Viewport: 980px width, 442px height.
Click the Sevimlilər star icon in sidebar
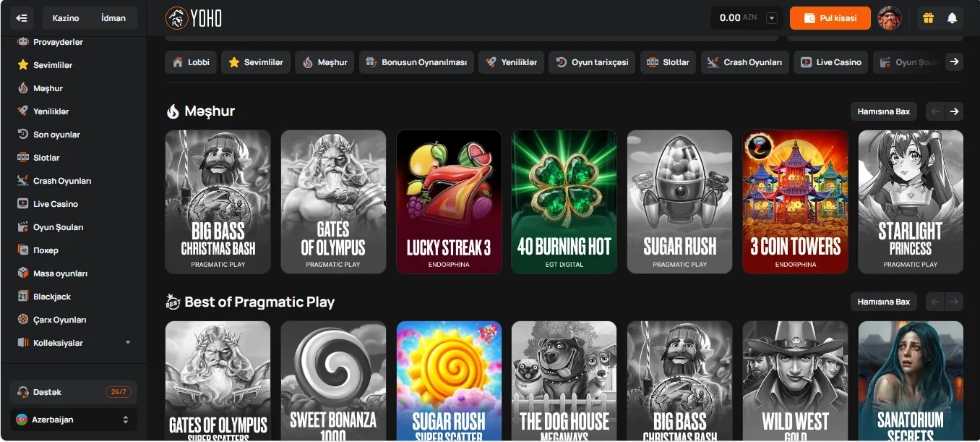22,65
